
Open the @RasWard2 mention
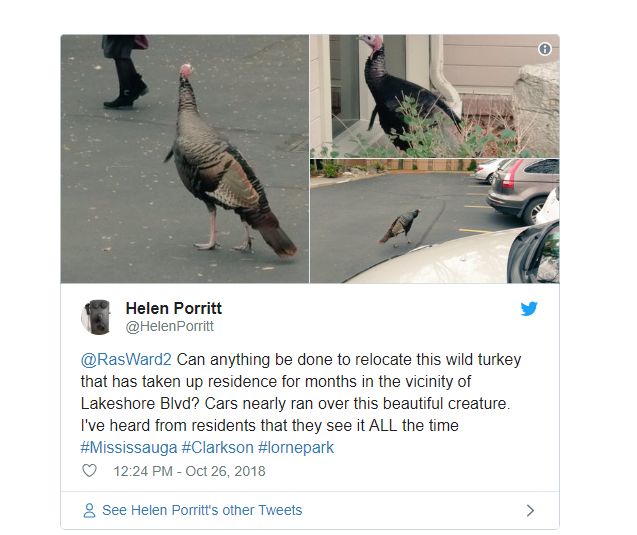click(126, 360)
